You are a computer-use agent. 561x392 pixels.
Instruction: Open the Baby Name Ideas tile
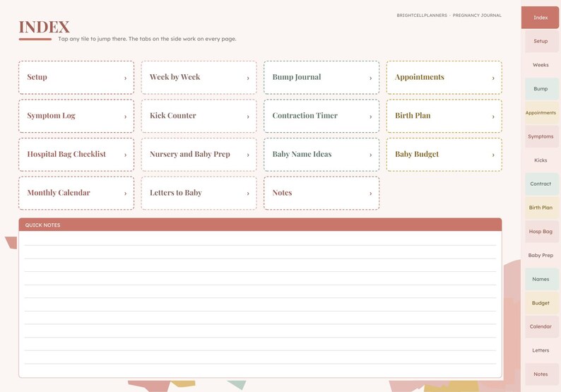tap(321, 155)
